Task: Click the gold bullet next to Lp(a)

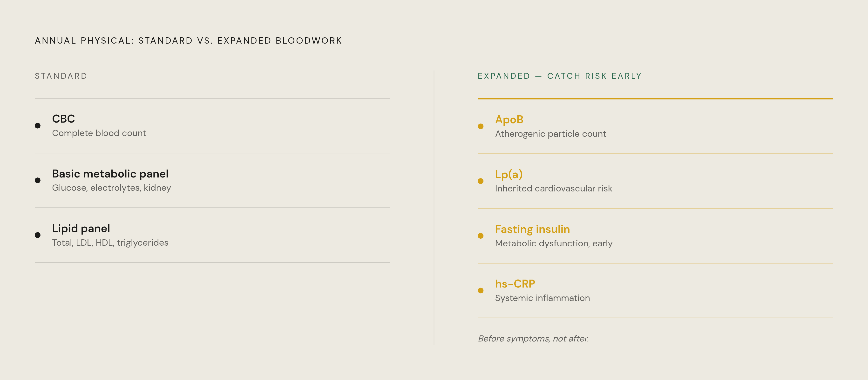Action: coord(481,181)
